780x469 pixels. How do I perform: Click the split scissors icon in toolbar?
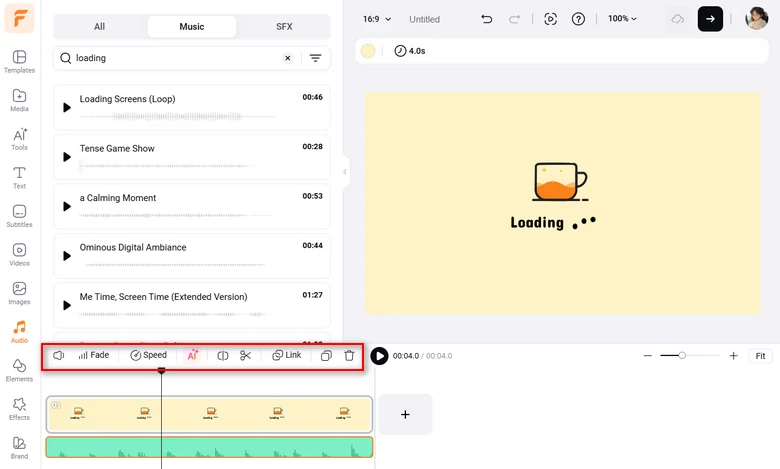(x=246, y=356)
